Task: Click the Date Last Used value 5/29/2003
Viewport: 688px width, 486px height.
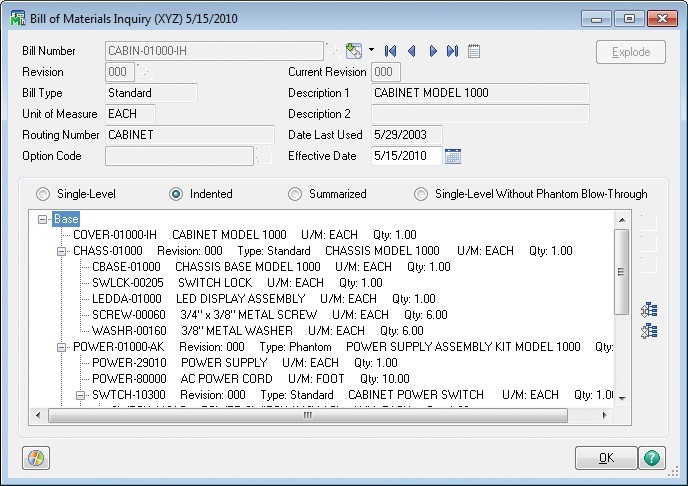Action: coord(407,135)
